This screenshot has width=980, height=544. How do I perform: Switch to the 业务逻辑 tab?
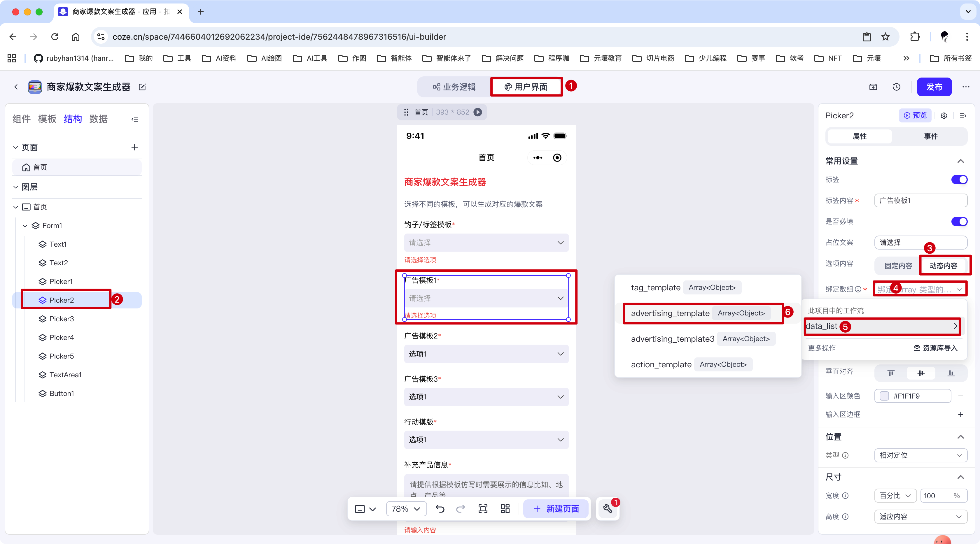[454, 87]
